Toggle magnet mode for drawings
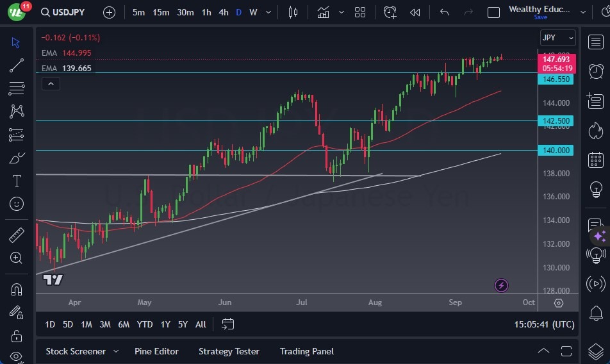610x364 pixels. click(x=17, y=288)
